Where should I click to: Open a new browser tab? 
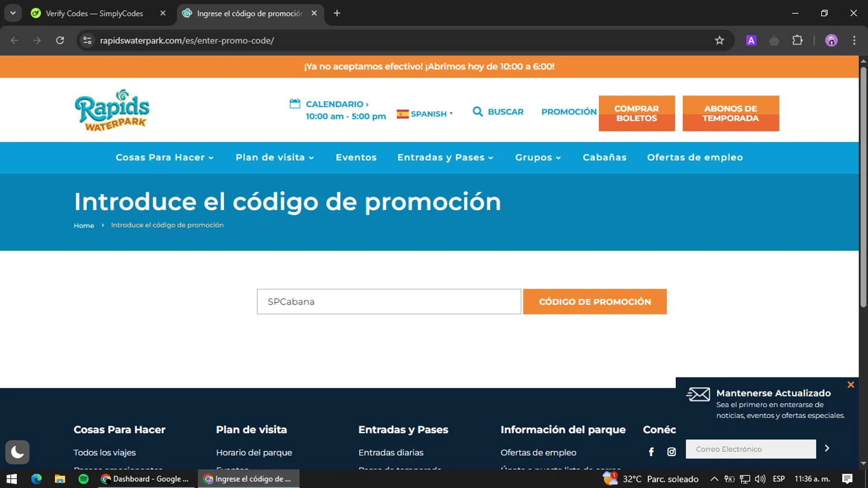[337, 13]
